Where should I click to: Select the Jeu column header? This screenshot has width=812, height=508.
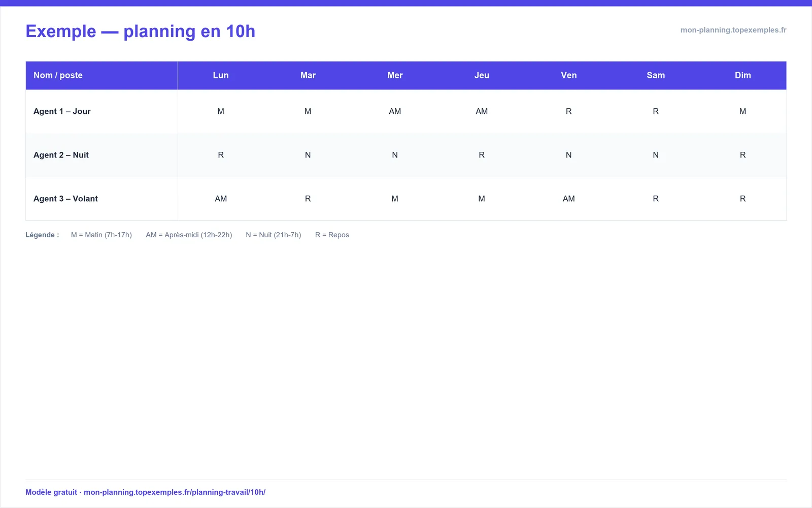tap(482, 75)
